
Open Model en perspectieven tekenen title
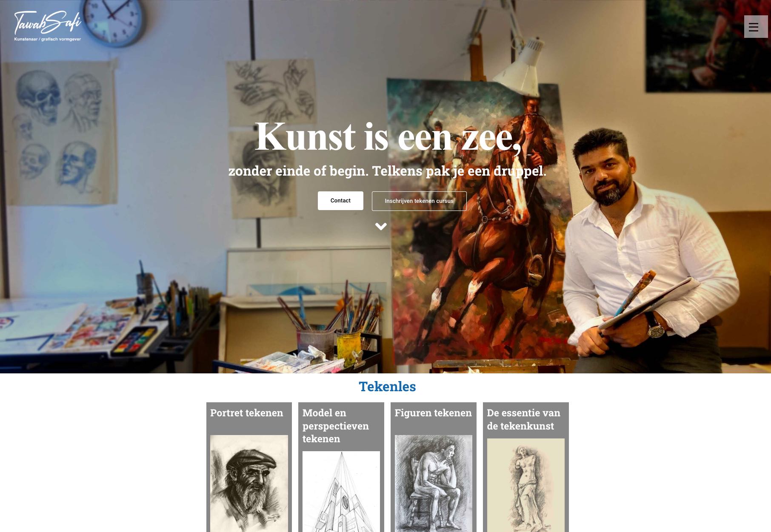click(335, 426)
